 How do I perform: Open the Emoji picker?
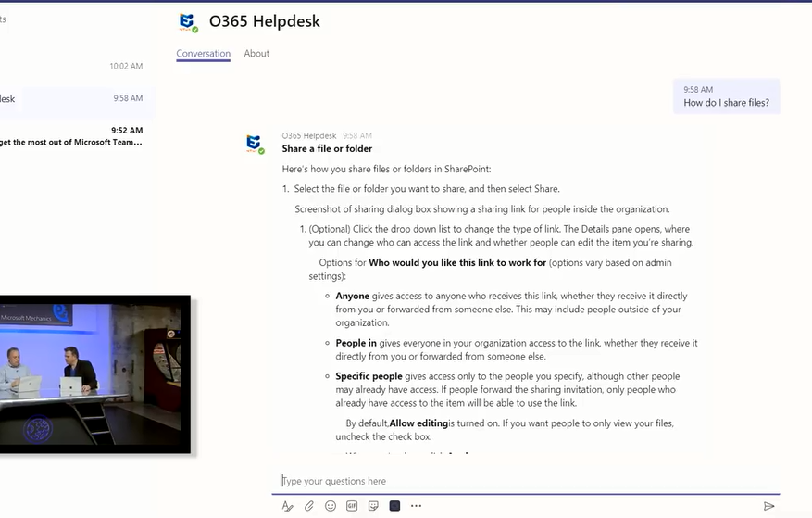click(331, 506)
